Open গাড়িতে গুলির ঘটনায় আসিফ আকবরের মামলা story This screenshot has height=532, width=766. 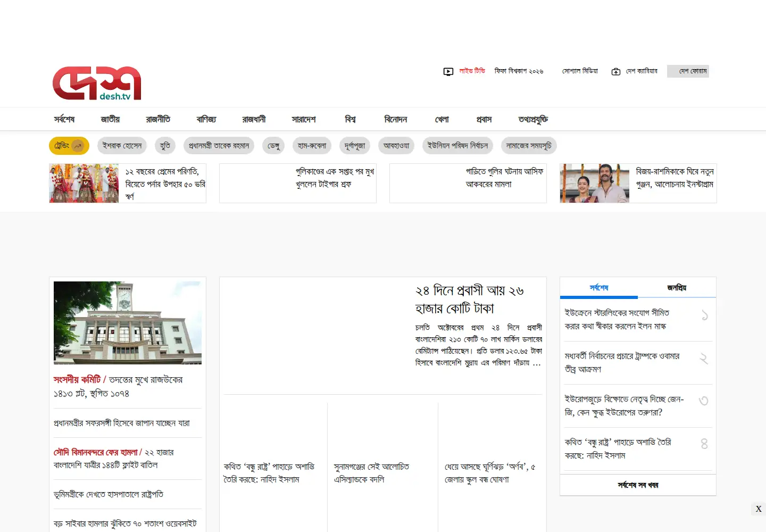(505, 178)
